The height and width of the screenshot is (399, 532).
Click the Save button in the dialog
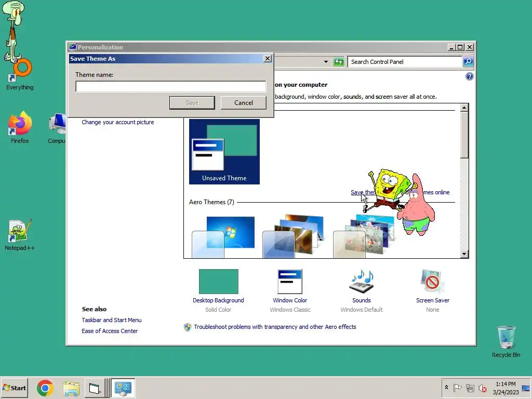pyautogui.click(x=192, y=103)
